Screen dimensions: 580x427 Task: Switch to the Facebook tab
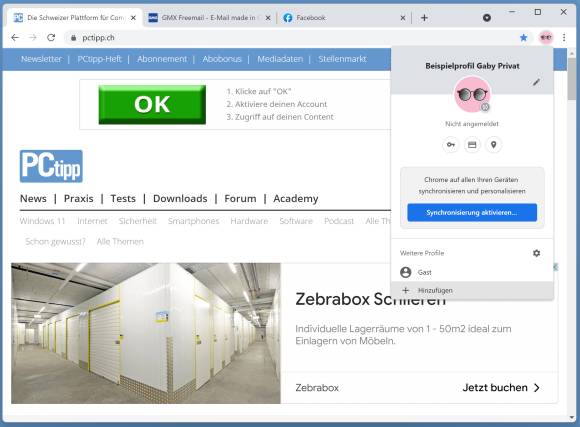[x=344, y=18]
